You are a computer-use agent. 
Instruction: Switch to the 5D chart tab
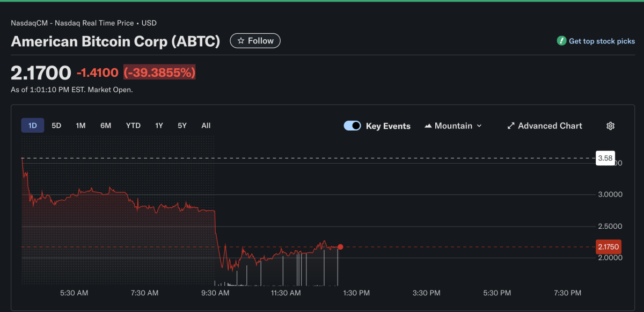coord(56,125)
